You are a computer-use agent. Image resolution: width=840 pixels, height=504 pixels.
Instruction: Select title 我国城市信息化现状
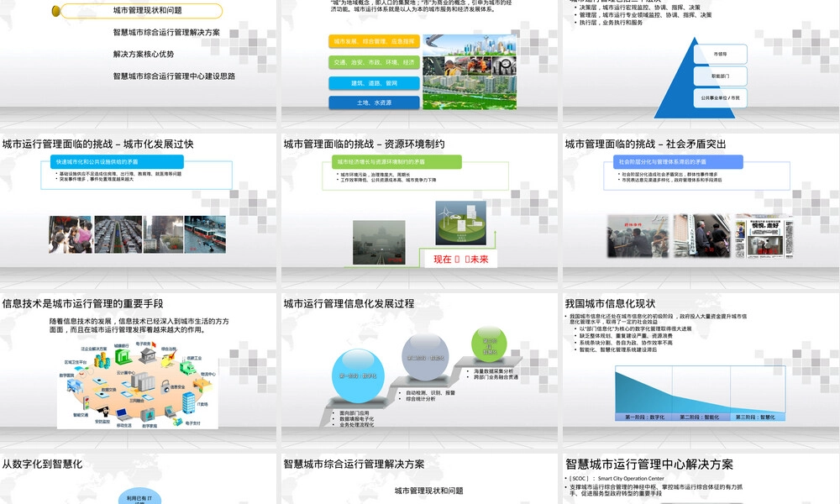click(610, 304)
